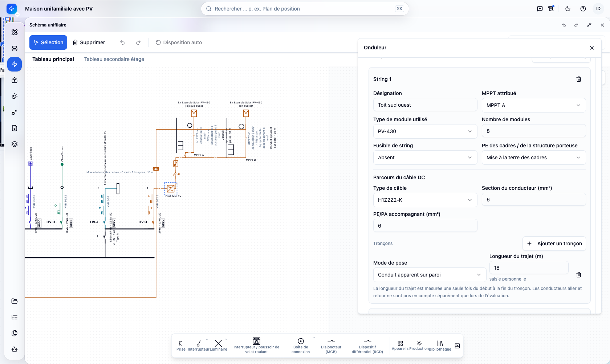This screenshot has width=610, height=364.
Task: Click the Sélection button
Action: 48,42
